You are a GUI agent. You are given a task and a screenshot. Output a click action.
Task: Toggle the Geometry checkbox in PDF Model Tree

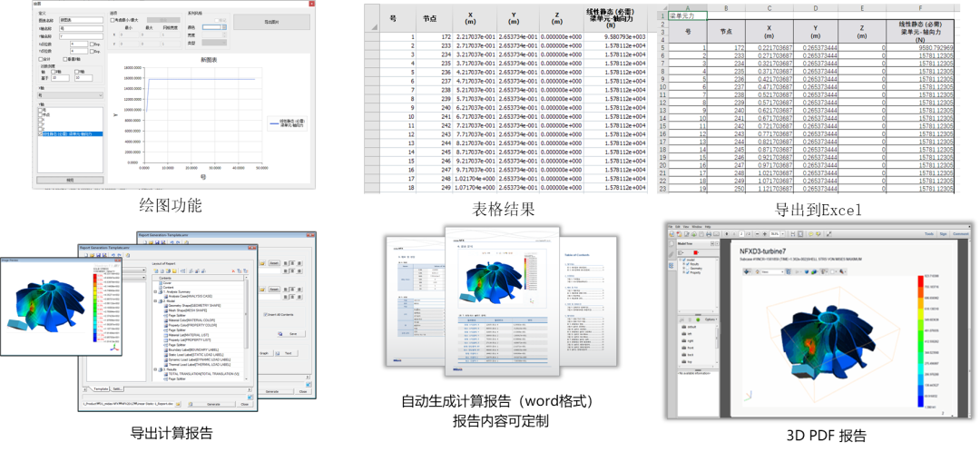(688, 268)
